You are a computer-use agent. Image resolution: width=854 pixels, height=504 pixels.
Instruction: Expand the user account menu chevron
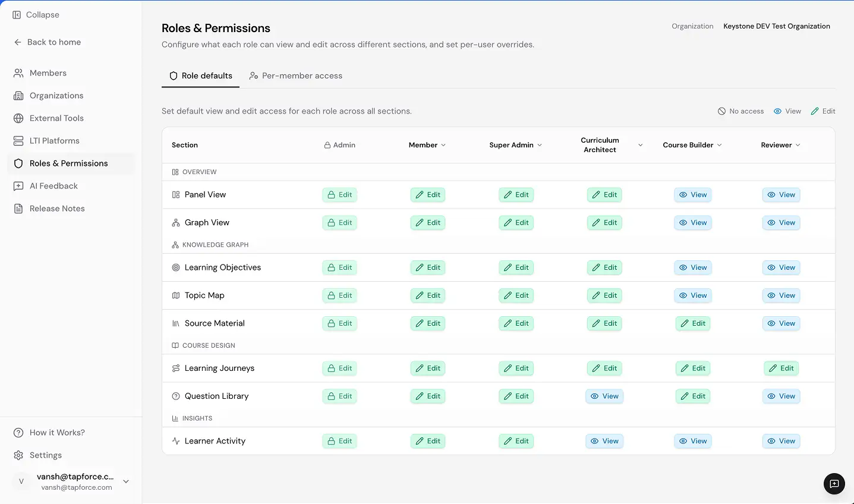[126, 481]
